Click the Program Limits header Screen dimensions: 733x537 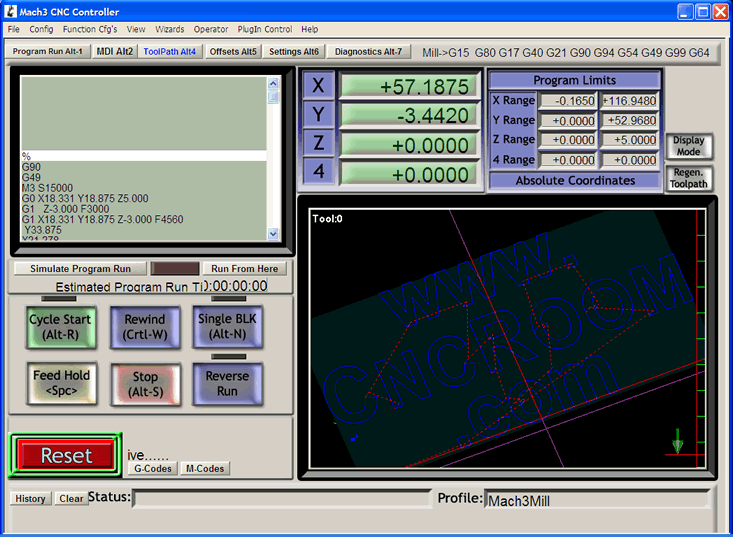[575, 80]
